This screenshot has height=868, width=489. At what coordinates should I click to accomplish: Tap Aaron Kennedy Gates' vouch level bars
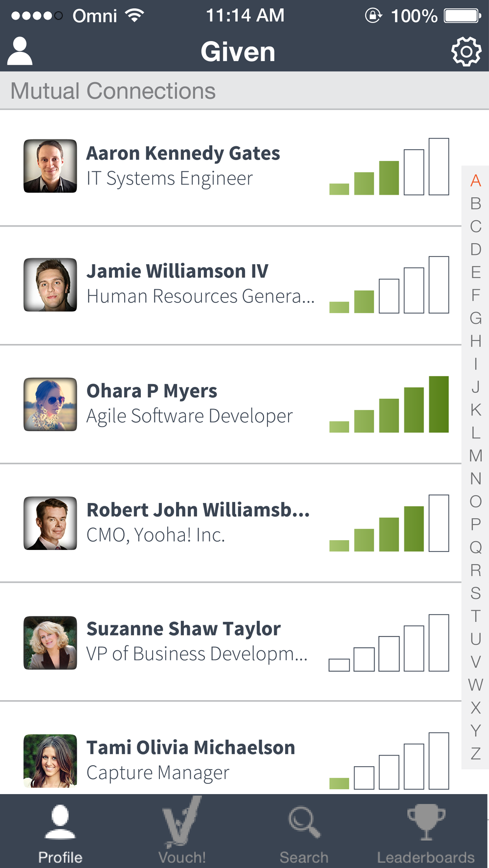tap(389, 167)
